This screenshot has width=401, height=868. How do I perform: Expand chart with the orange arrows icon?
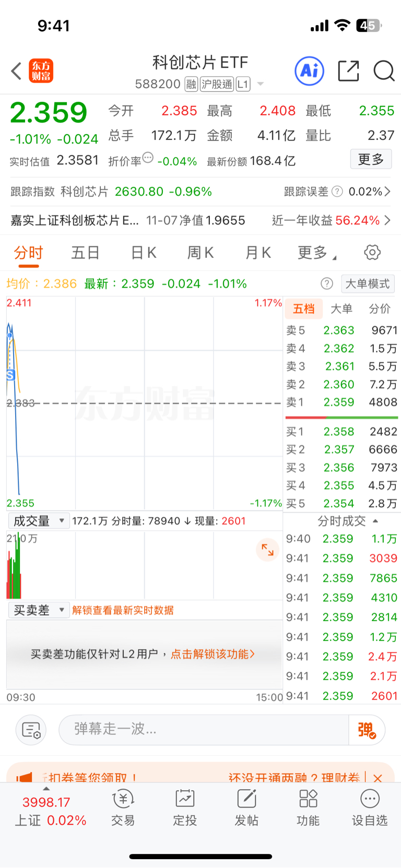point(267,550)
